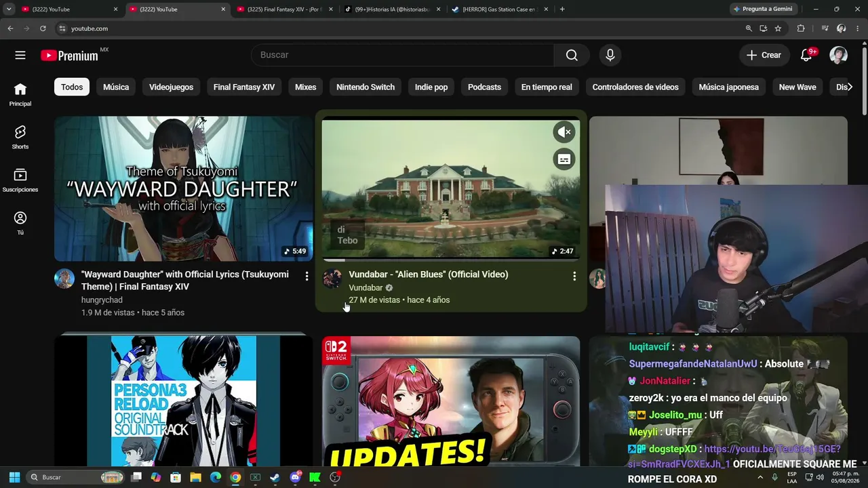Image resolution: width=868 pixels, height=488 pixels.
Task: Go back in Chrome
Action: tap(10, 28)
